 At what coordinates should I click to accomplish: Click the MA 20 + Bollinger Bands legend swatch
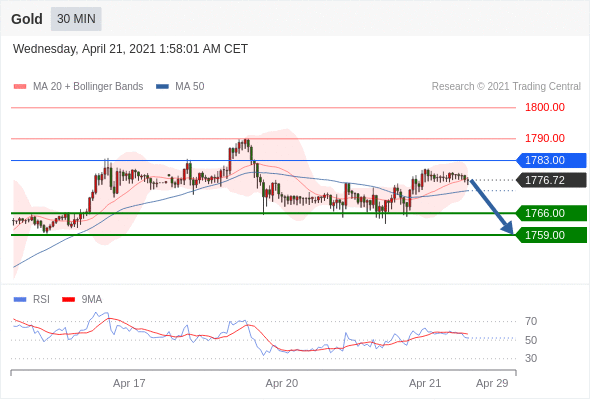click(x=20, y=87)
